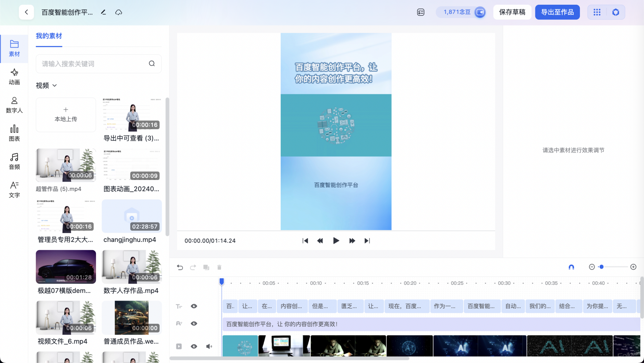Open the apps grid icon in top right

tap(597, 12)
